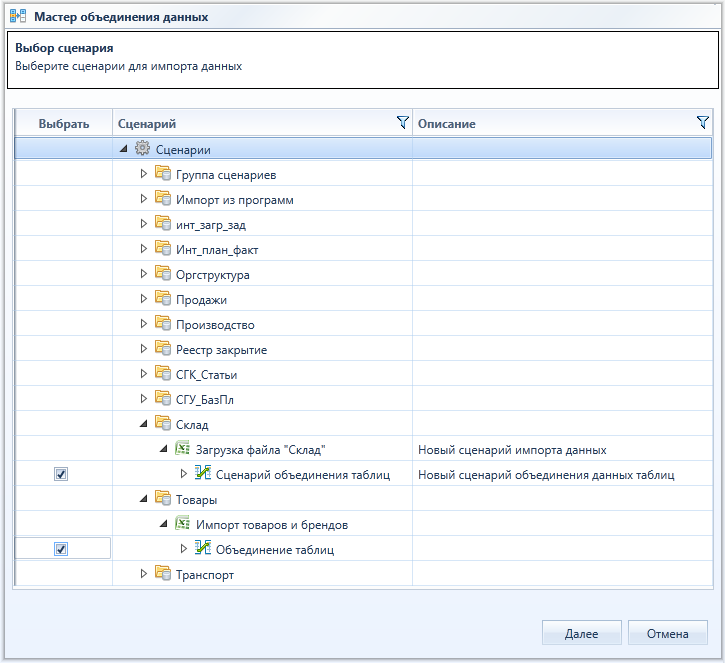Click the merge icon of Объединение таблиц
This screenshot has width=725, height=663.
[x=203, y=548]
